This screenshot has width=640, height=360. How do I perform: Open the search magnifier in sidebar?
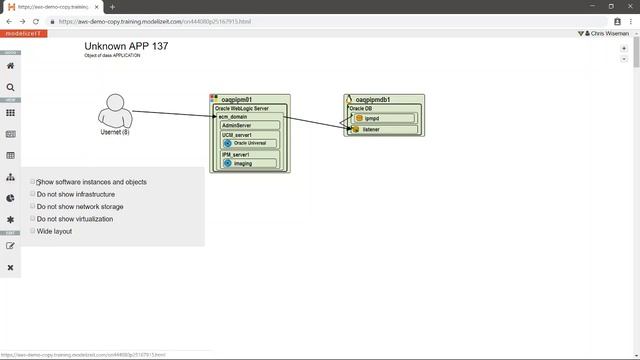pyautogui.click(x=10, y=87)
